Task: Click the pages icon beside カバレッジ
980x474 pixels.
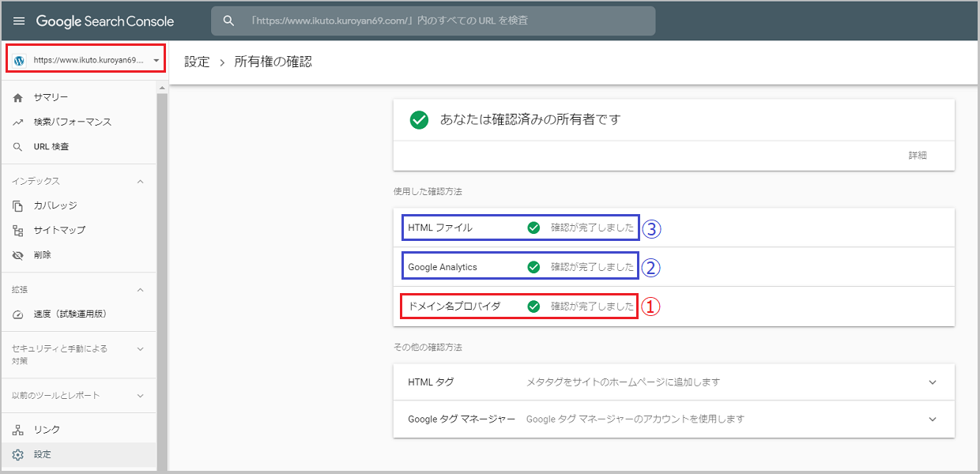Action: [x=18, y=205]
